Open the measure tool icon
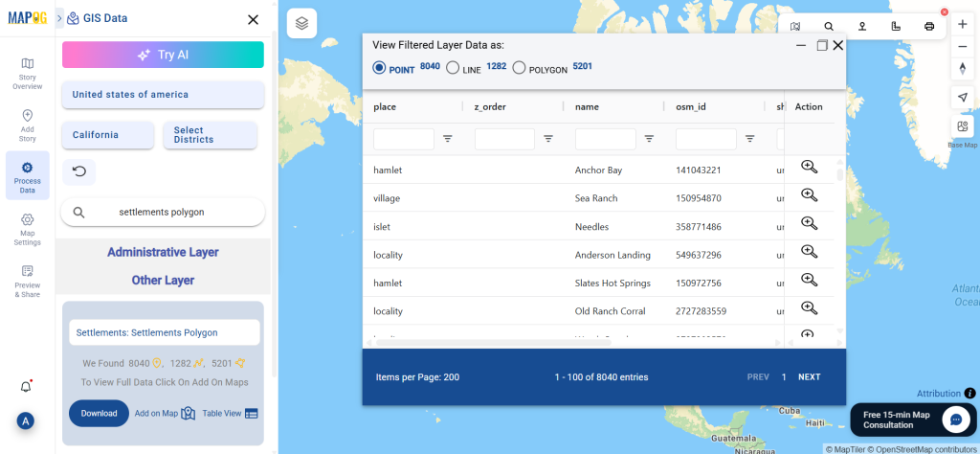980x454 pixels. 895,26
